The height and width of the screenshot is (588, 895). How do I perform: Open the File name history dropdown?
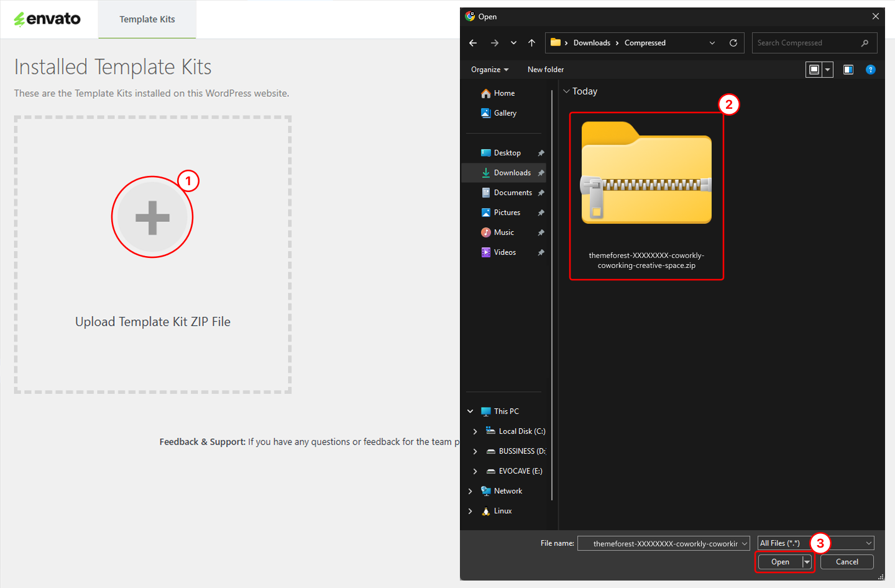click(744, 544)
